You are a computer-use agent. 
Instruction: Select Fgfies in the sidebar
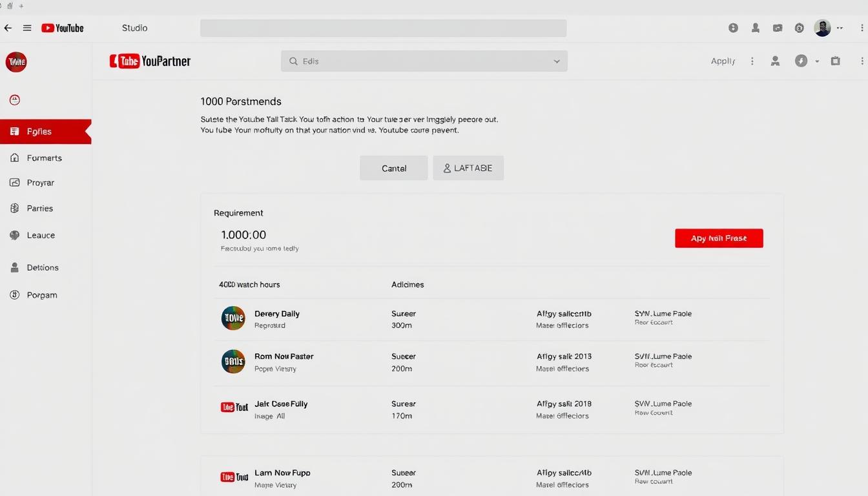coord(45,132)
